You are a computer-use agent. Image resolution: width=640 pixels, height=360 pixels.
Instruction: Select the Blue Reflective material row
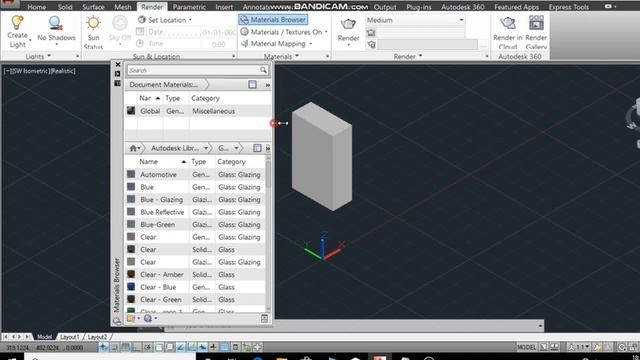(x=195, y=212)
